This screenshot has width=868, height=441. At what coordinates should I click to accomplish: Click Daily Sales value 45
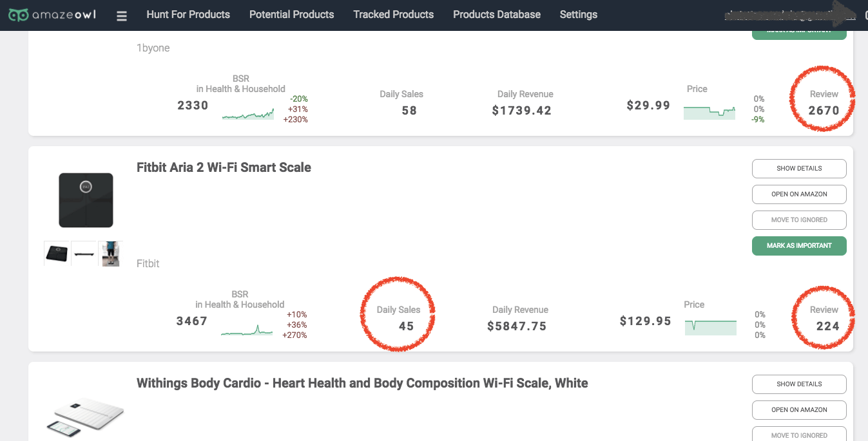407,326
